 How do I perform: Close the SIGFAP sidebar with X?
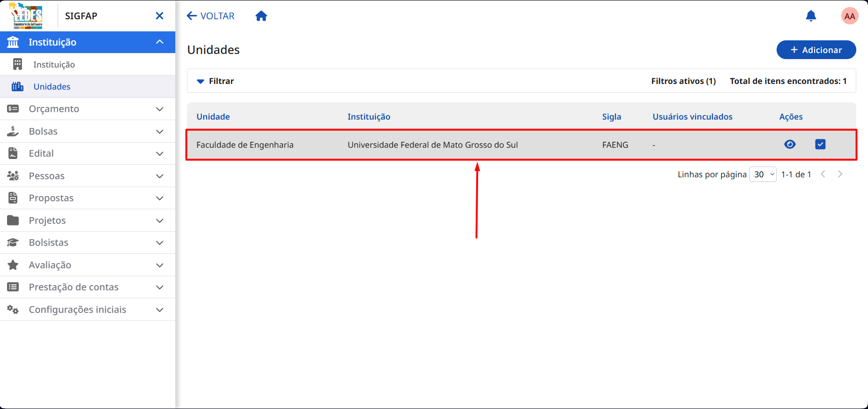click(x=159, y=16)
